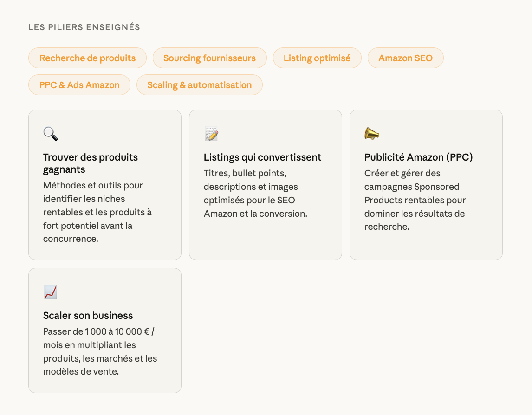532x415 pixels.
Task: Click the memo and pencil icon
Action: (211, 134)
